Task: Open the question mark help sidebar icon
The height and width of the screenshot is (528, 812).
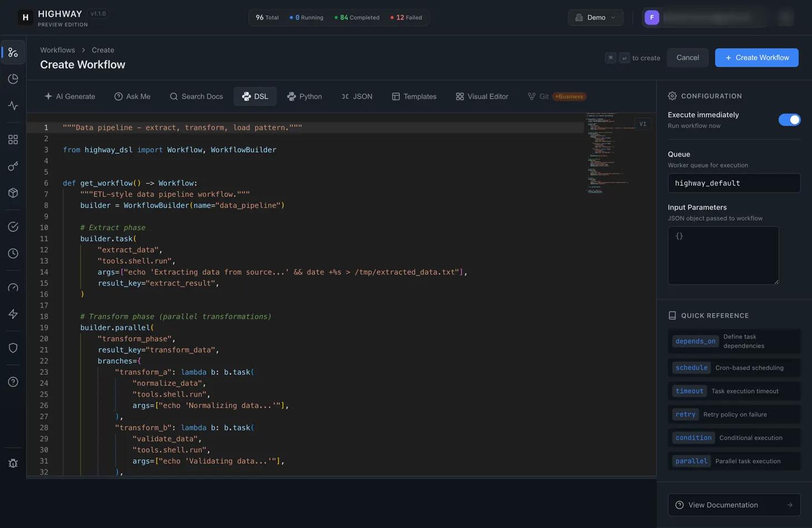Action: [x=13, y=382]
